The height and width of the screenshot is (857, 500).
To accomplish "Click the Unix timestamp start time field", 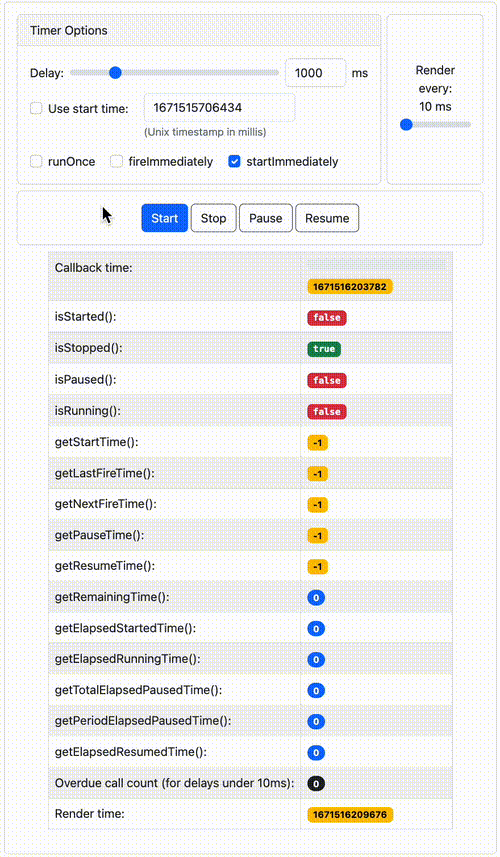I will [220, 108].
